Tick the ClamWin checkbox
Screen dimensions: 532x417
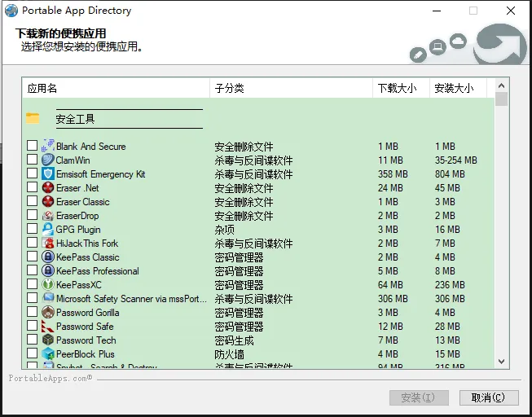coord(33,159)
